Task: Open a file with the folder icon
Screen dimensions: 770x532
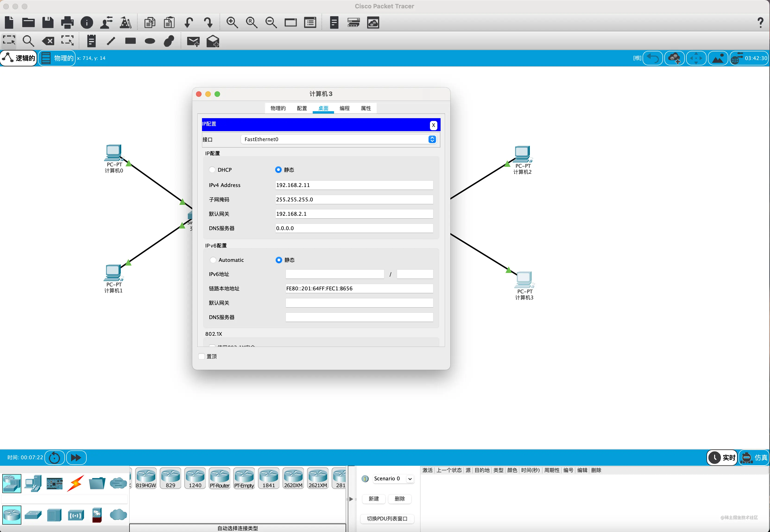Action: click(28, 22)
